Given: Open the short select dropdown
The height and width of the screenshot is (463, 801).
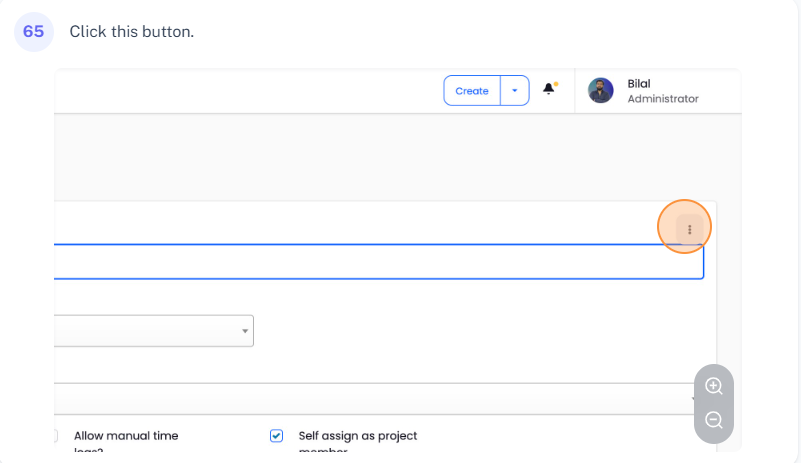Looking at the screenshot, I should pos(150,331).
